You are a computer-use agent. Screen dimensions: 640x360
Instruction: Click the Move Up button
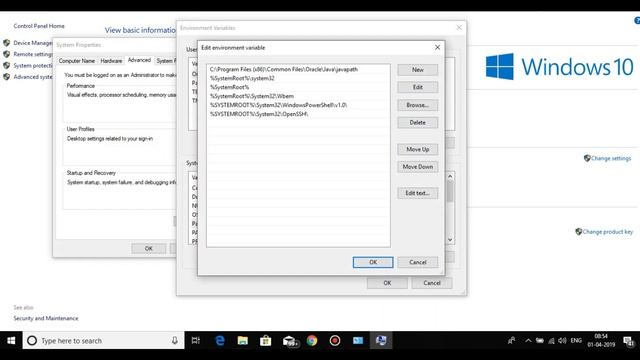pyautogui.click(x=418, y=149)
